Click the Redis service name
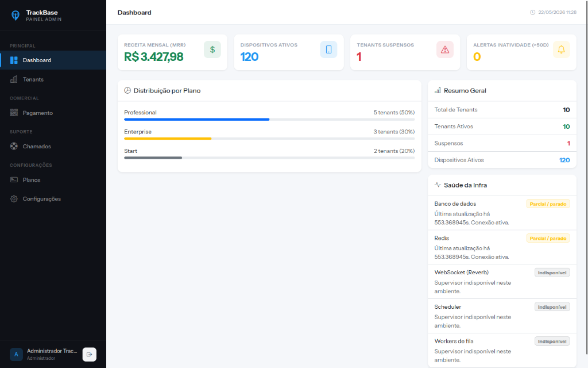This screenshot has height=368, width=588. (442, 238)
